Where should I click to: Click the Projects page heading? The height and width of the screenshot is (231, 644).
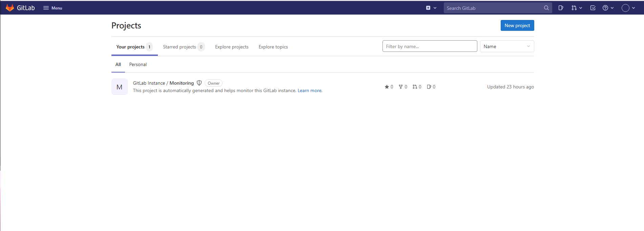point(126,25)
